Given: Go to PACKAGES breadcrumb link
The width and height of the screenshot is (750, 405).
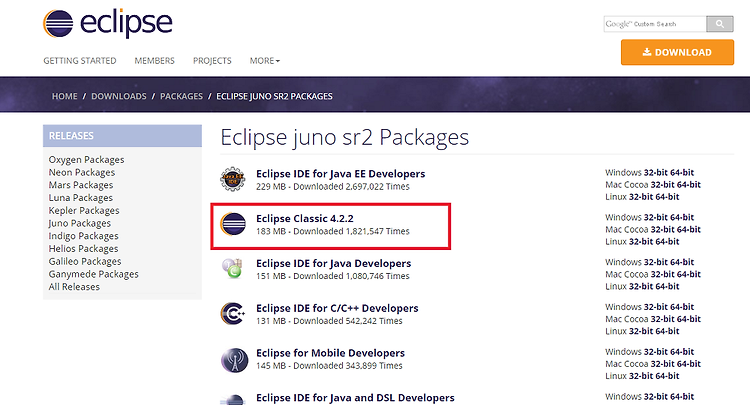Looking at the screenshot, I should click(x=181, y=96).
